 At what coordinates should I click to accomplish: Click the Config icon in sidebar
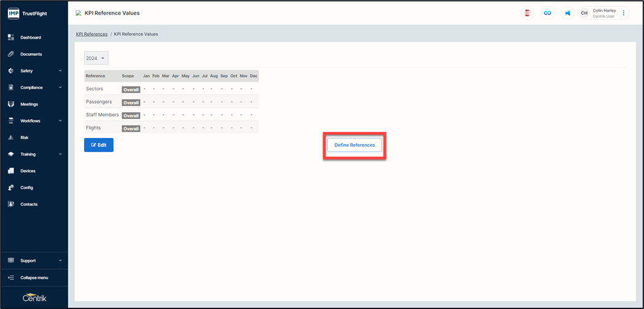pos(12,188)
